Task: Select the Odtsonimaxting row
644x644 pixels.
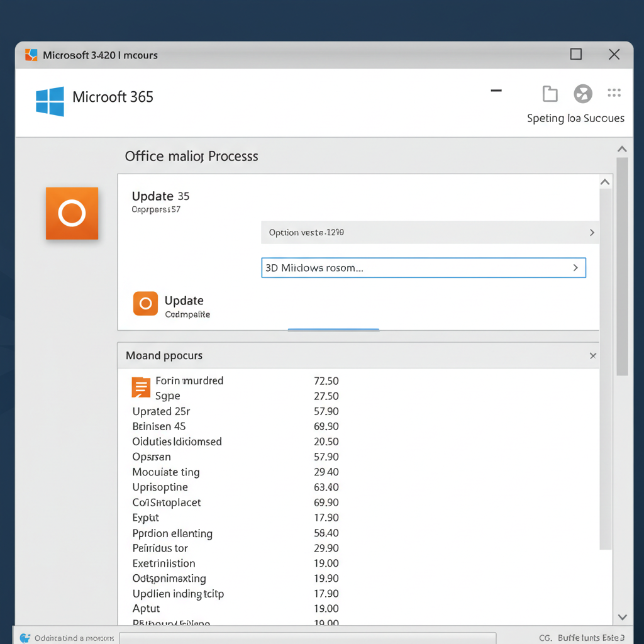Action: pyautogui.click(x=235, y=579)
